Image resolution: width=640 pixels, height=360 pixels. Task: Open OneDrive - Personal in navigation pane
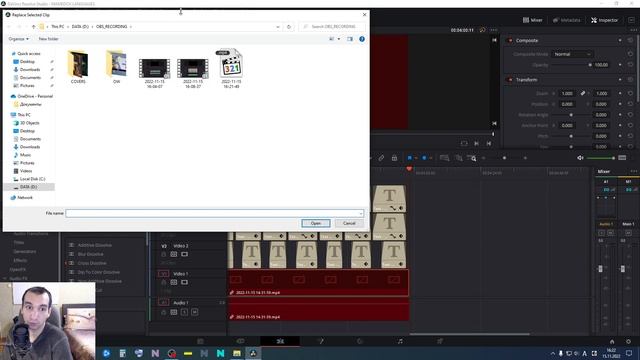[x=35, y=96]
